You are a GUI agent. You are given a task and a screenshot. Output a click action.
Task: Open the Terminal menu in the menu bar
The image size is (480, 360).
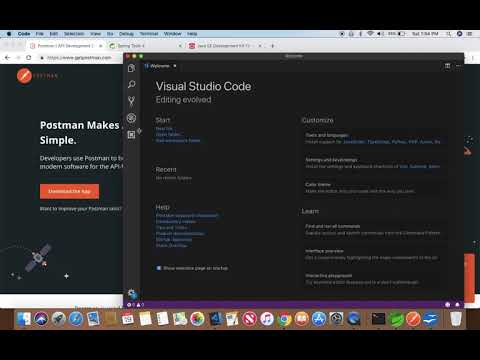pyautogui.click(x=149, y=34)
